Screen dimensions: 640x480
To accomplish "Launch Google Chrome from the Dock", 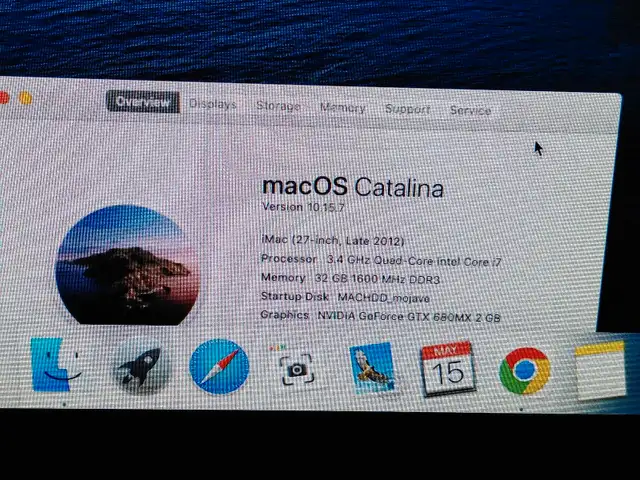I will [x=525, y=370].
